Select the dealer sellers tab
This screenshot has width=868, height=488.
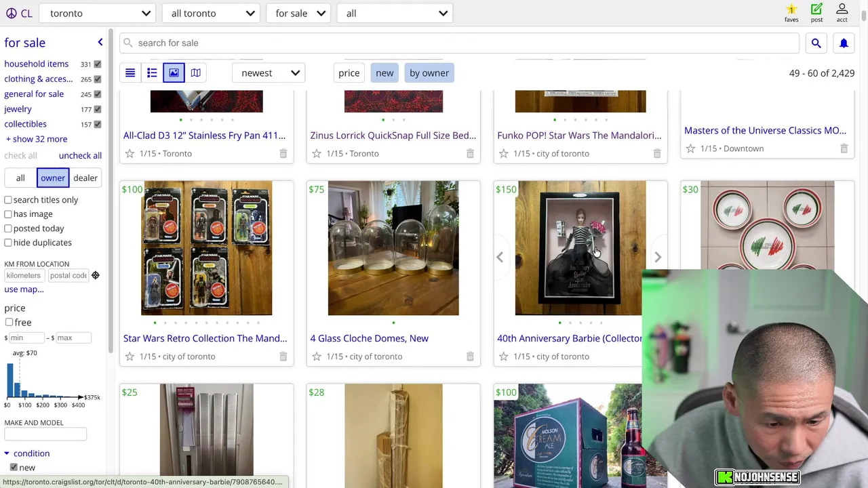85,178
